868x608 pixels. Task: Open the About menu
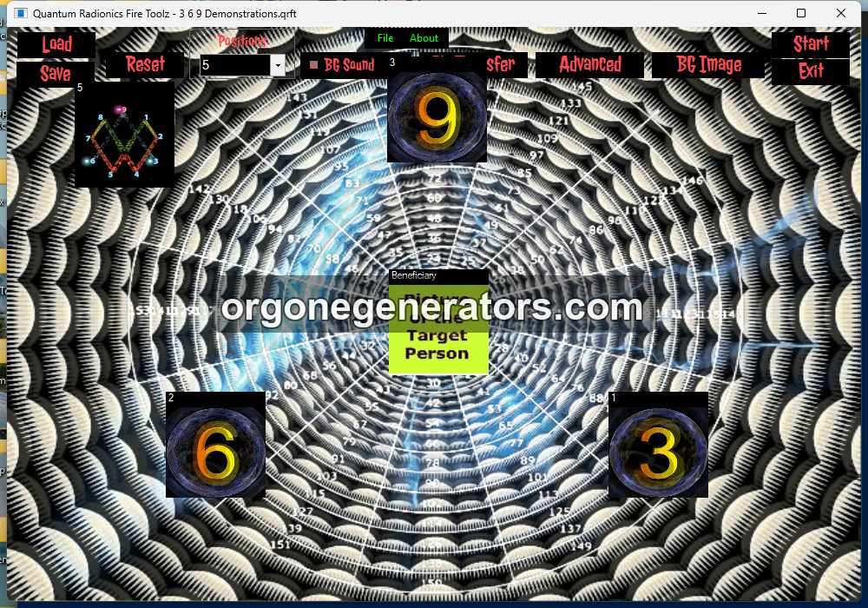424,38
